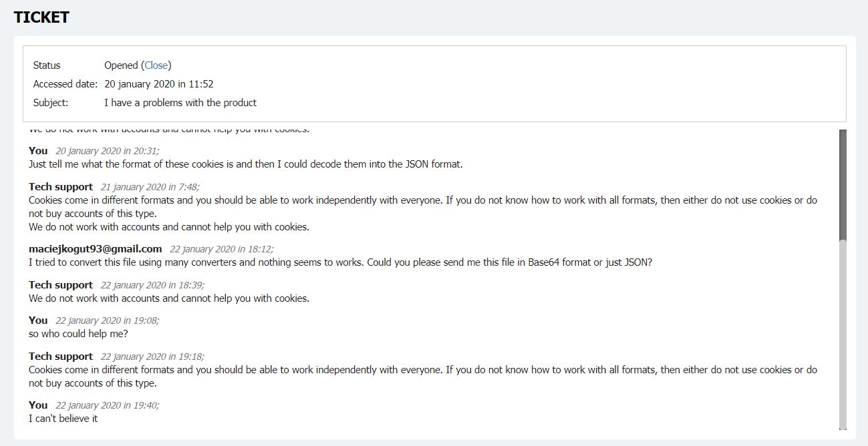
Task: Click the dark scrollbar thumb of the conversation
Action: coord(843,185)
